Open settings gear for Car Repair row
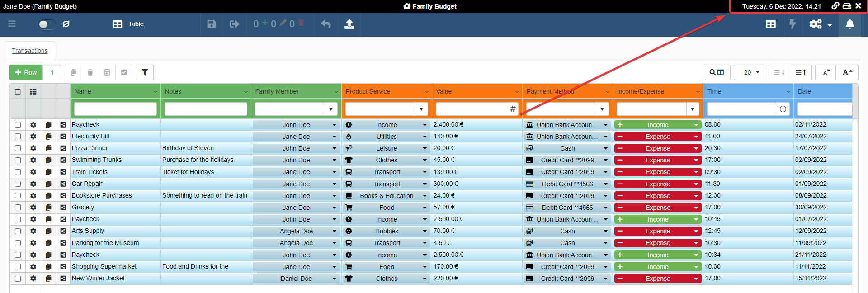 33,184
